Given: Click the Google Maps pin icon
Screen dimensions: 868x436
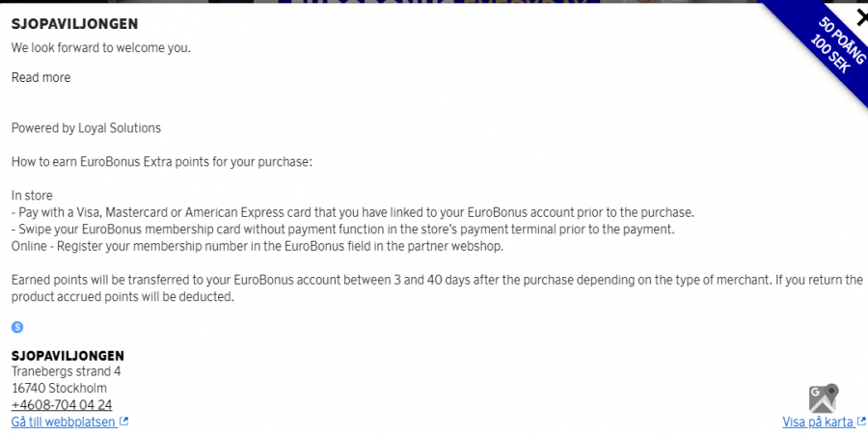Looking at the screenshot, I should [x=823, y=397].
